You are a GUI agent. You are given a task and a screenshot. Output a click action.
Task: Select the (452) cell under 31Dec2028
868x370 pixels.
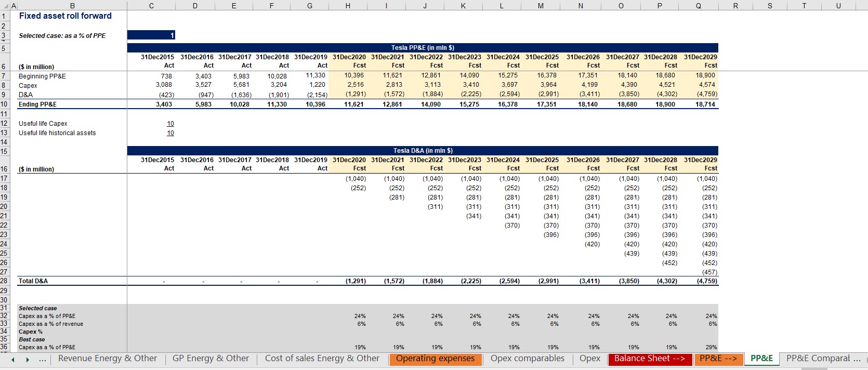point(669,263)
